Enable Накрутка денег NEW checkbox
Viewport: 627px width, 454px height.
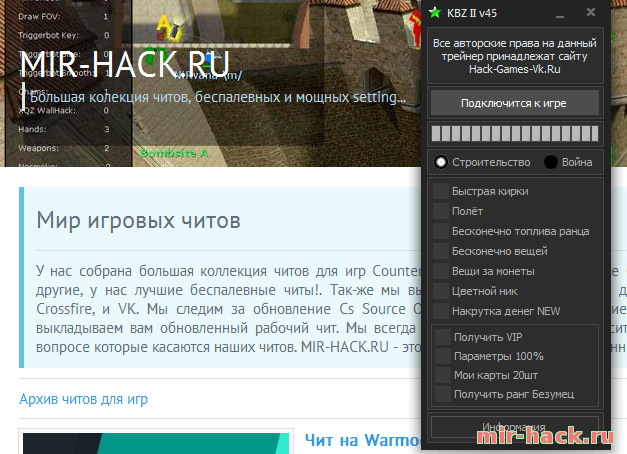coord(441,311)
